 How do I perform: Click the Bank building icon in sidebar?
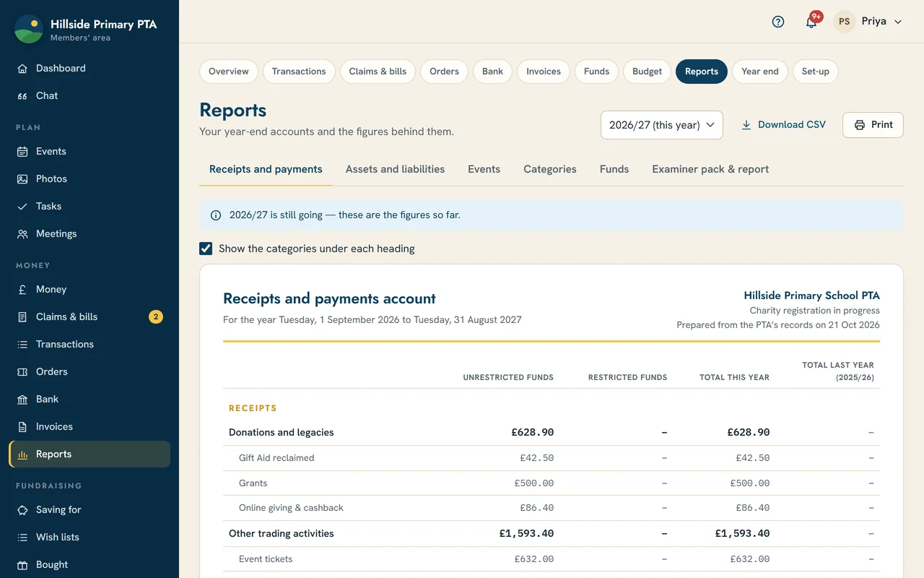pos(22,400)
